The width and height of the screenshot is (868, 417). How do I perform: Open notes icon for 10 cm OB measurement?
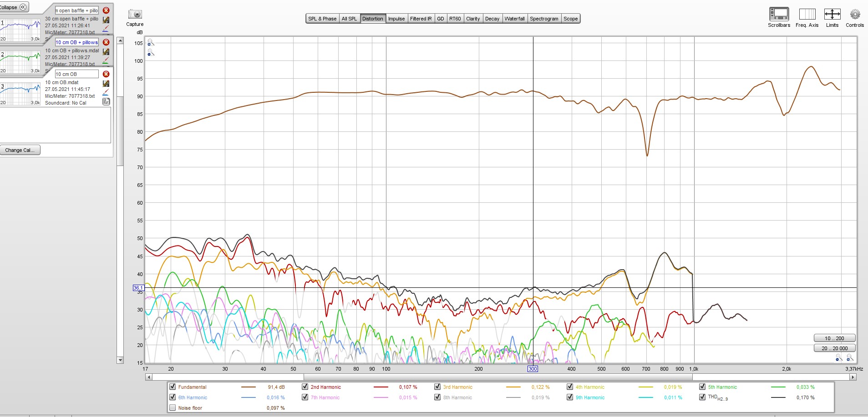point(106,102)
